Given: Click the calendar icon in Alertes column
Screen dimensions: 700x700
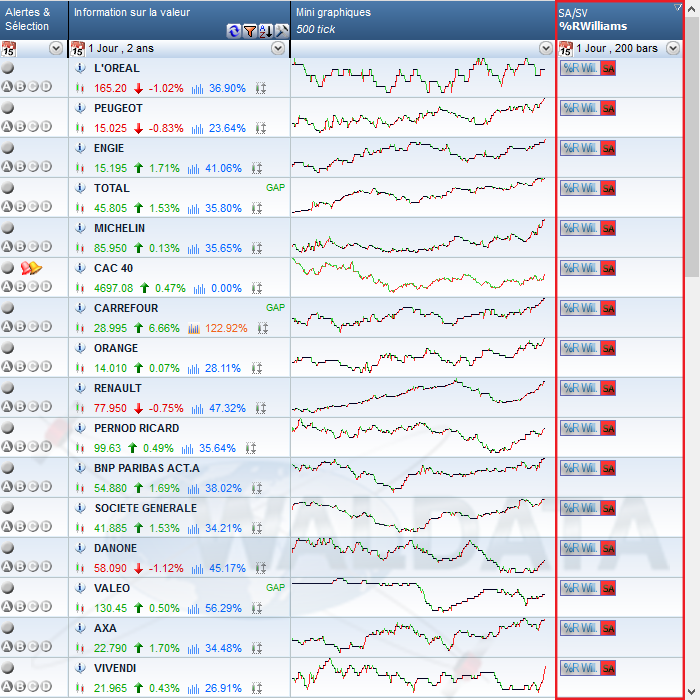Looking at the screenshot, I should 8,49.
